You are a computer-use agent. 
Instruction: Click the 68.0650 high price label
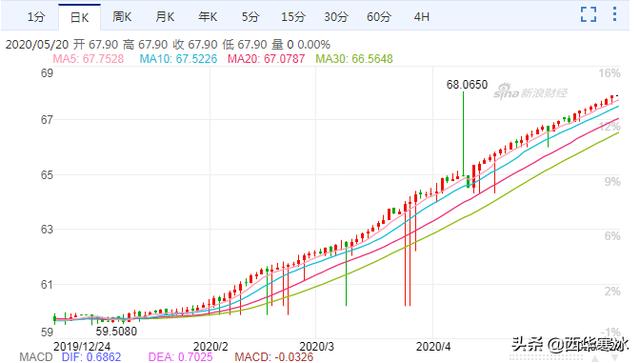click(467, 85)
